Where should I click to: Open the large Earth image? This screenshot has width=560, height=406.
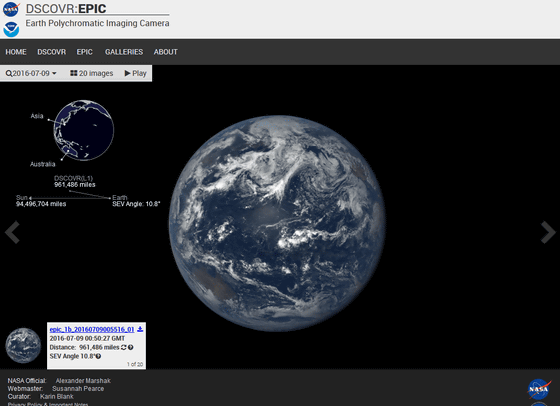coord(277,223)
